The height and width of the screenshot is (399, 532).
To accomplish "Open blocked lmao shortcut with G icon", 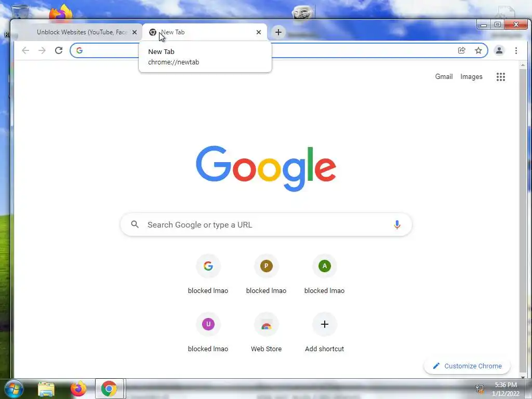I will click(208, 273).
